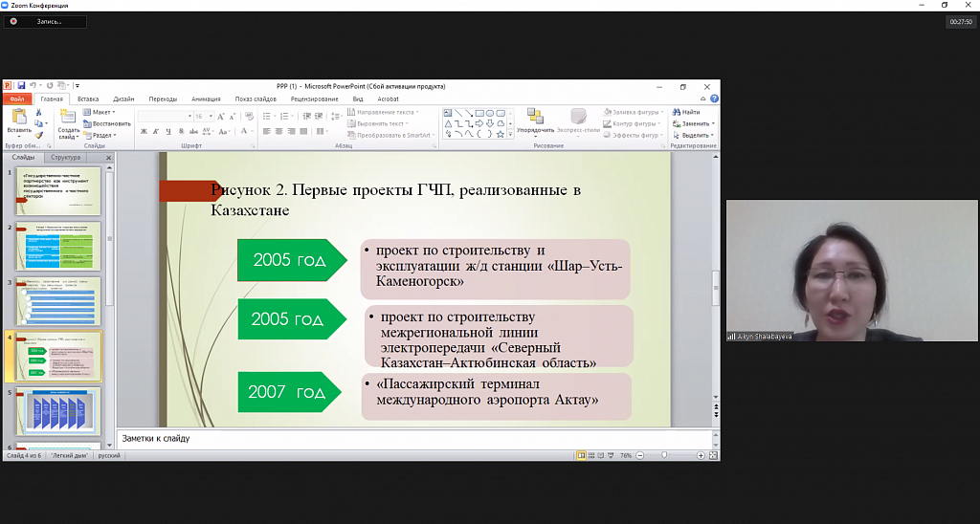Toggle strikethrough abc formatting
This screenshot has width=980, height=524.
[193, 132]
